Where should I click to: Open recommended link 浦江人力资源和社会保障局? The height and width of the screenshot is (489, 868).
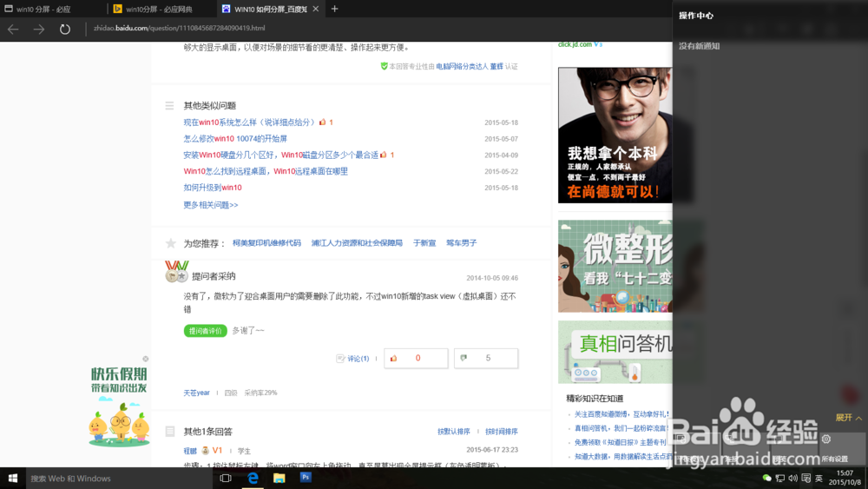click(357, 243)
